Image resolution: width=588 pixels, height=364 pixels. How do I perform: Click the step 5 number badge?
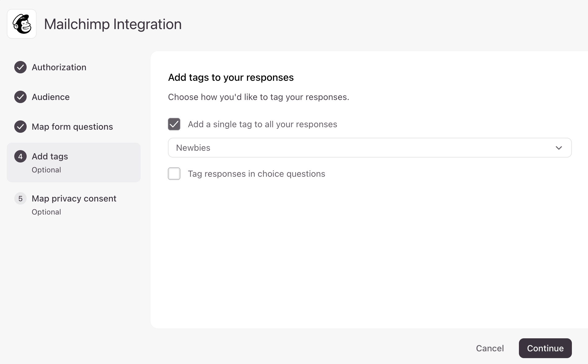(x=20, y=198)
